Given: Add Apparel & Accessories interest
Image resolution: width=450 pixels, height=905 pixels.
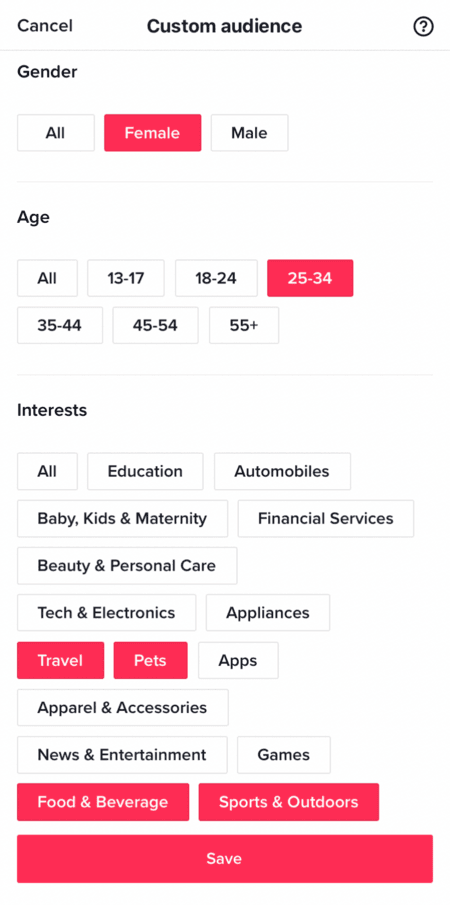Looking at the screenshot, I should [123, 707].
